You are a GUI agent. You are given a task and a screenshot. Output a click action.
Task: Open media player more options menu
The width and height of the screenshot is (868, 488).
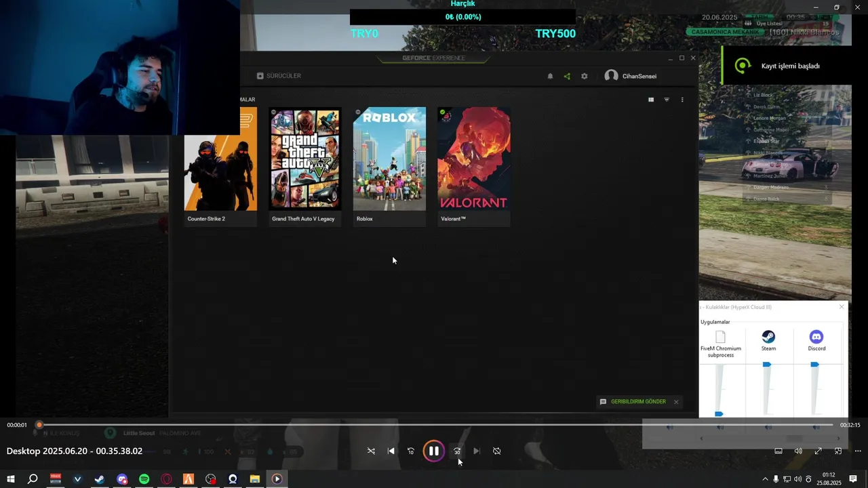coord(858,451)
